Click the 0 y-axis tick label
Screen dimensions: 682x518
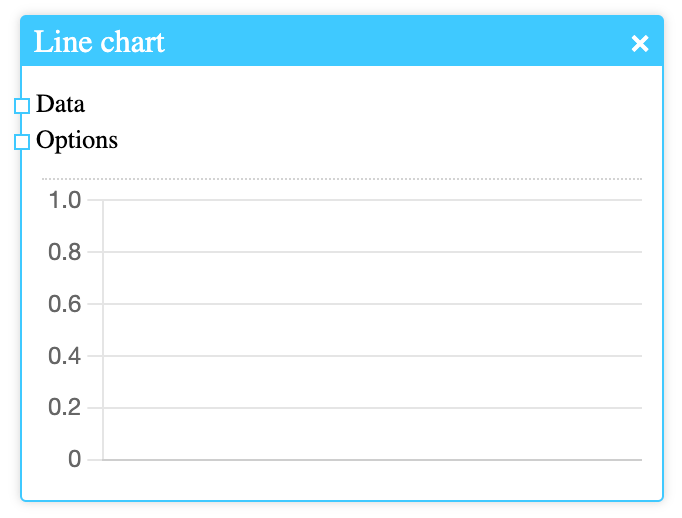pos(74,460)
